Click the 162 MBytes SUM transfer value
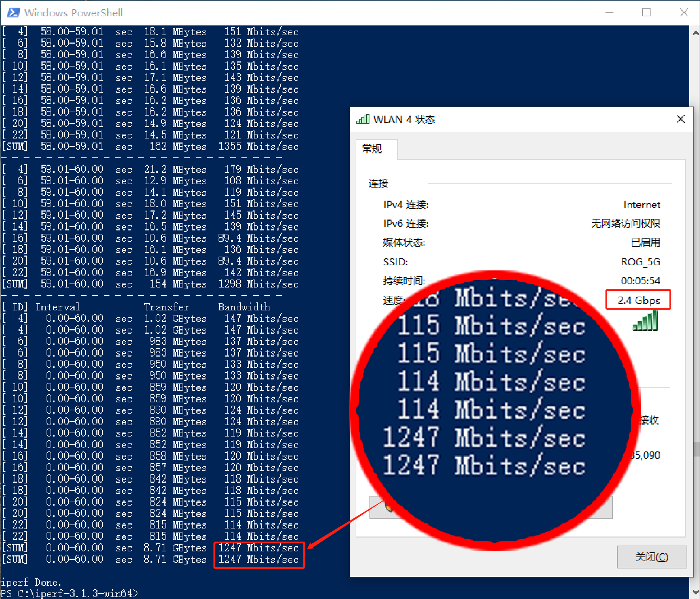Image resolution: width=700 pixels, height=599 pixels. point(178,146)
